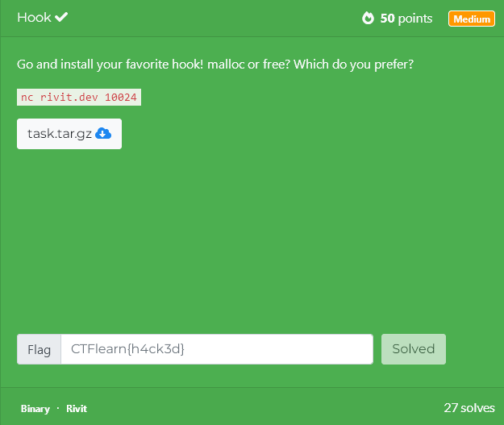Click the CTFlearn{h4ck3d} placeholder text
The height and width of the screenshot is (425, 504).
pos(127,349)
